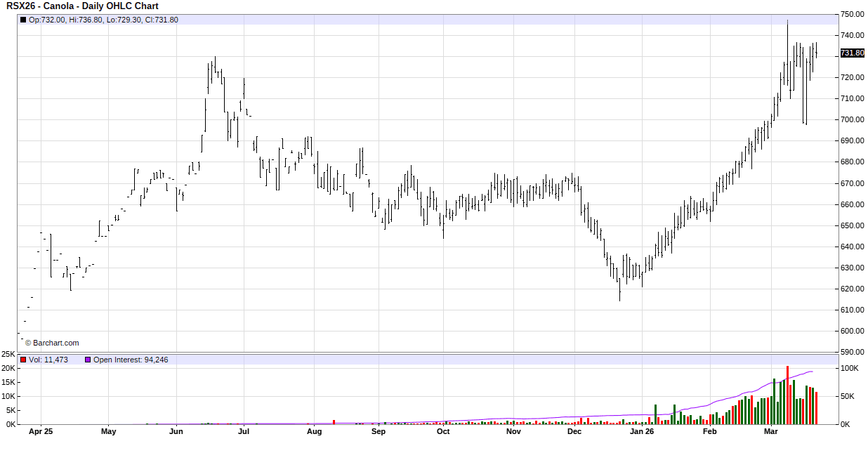Click the black OHLC legend square
This screenshot has height=453, width=868.
click(23, 20)
